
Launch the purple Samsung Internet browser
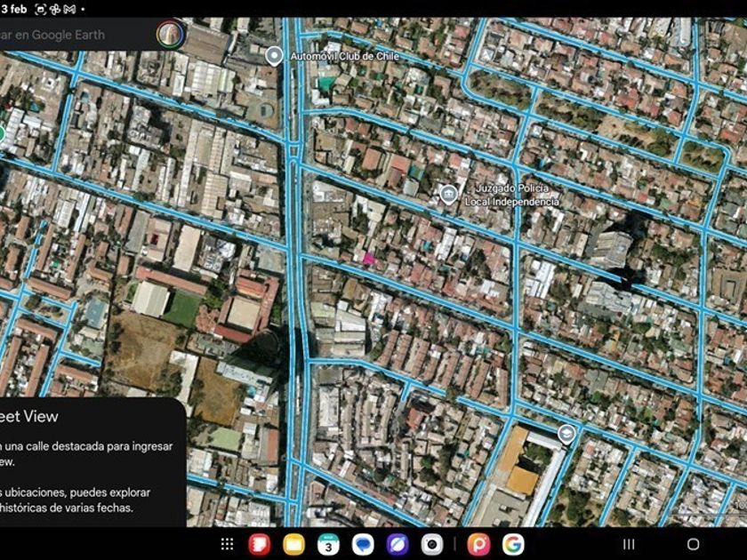tap(397, 544)
